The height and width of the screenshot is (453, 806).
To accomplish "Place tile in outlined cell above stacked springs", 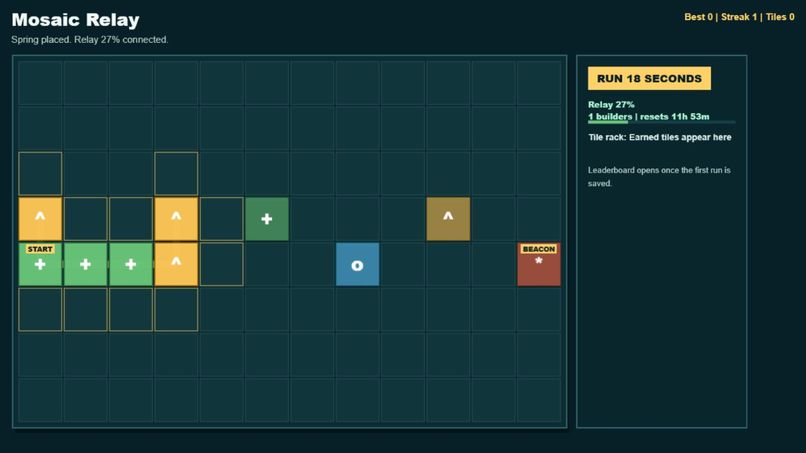I will [176, 174].
